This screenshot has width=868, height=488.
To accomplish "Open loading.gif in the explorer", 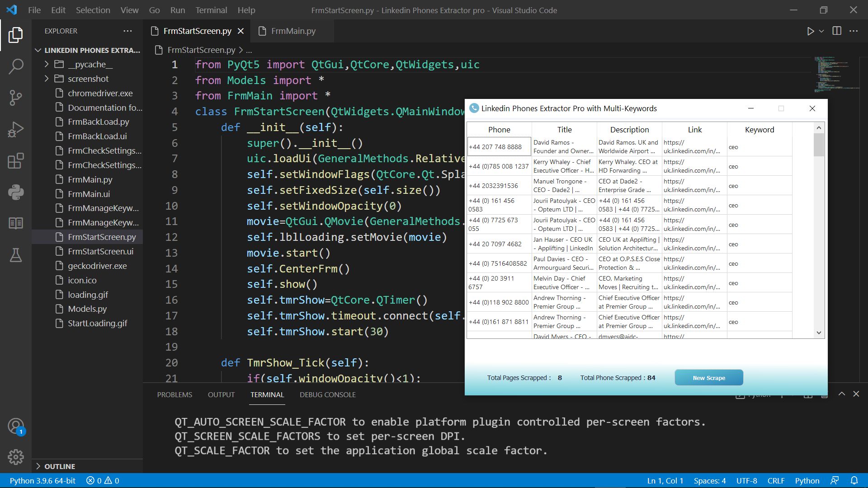I will (x=88, y=295).
